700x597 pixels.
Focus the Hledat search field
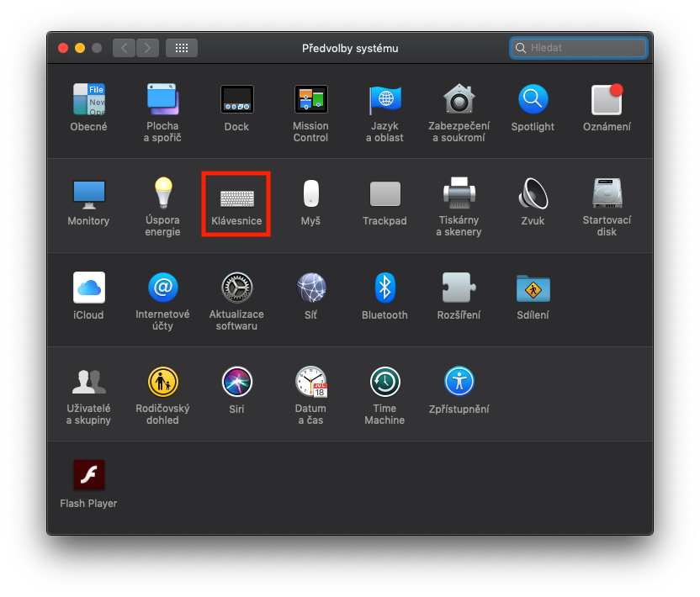[579, 48]
